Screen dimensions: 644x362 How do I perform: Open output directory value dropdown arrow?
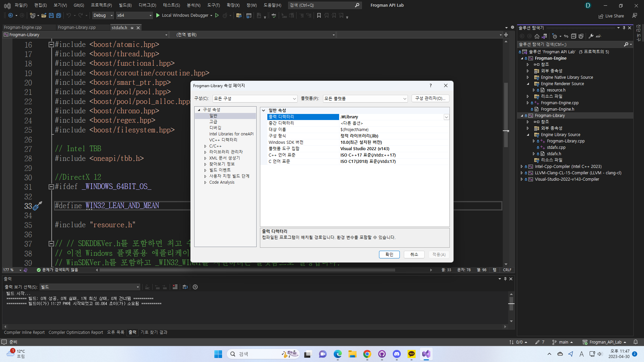click(x=446, y=117)
